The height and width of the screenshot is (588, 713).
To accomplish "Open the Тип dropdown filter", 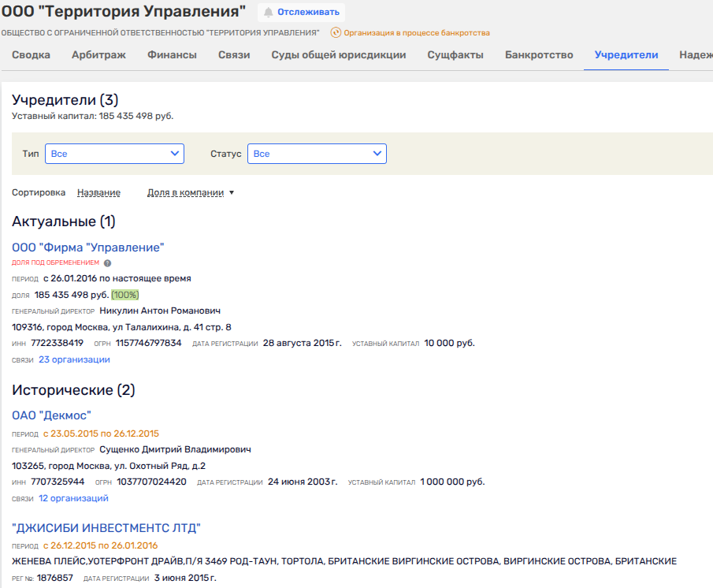I will point(114,154).
